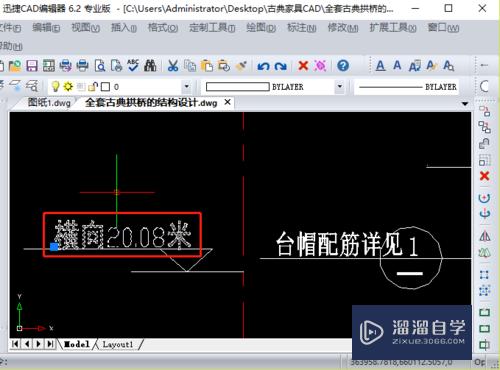Image resolution: width=500 pixels, height=370 pixels.
Task: Open the 标注(N) menu
Action: pyautogui.click(x=302, y=28)
